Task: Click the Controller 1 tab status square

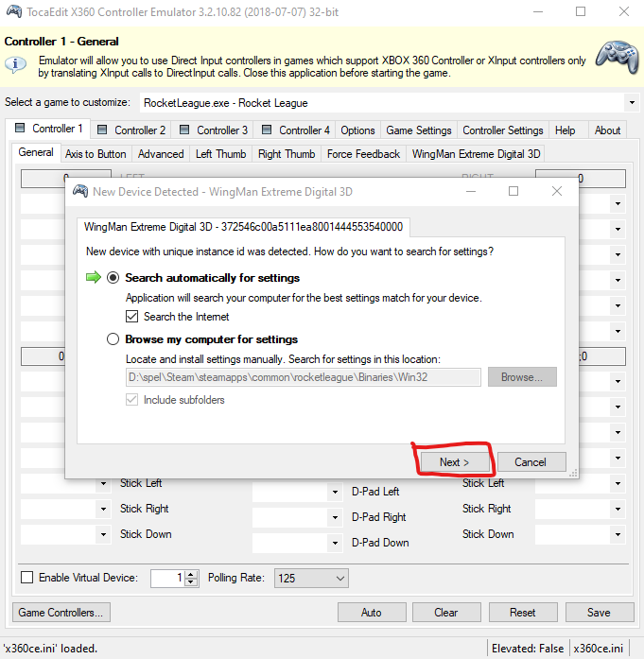Action: click(x=20, y=128)
